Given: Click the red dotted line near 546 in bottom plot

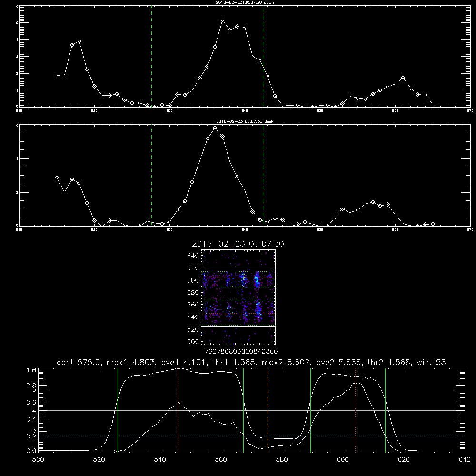Looking at the screenshot, I should pyautogui.click(x=178, y=410).
